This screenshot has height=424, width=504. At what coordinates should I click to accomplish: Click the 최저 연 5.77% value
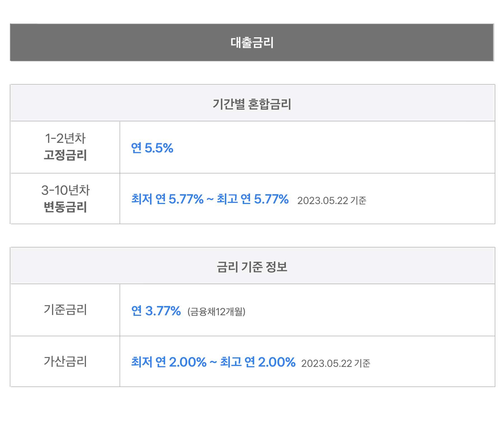pos(167,199)
